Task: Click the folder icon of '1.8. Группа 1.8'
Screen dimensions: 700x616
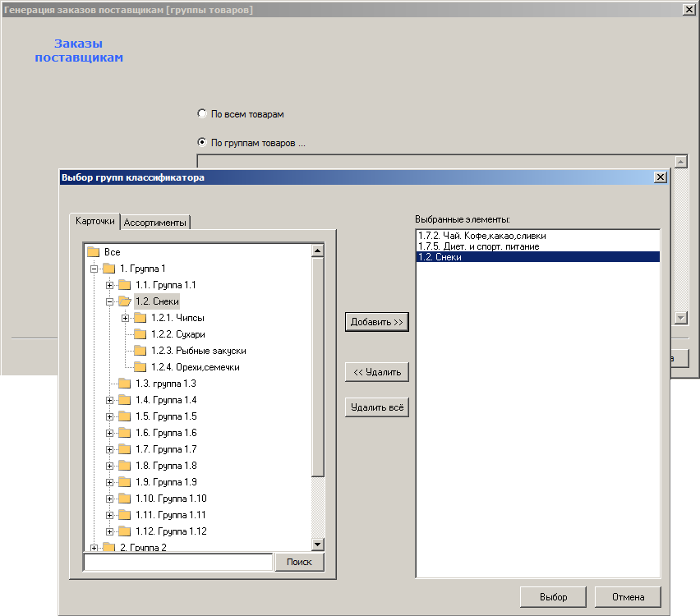Action: point(125,466)
